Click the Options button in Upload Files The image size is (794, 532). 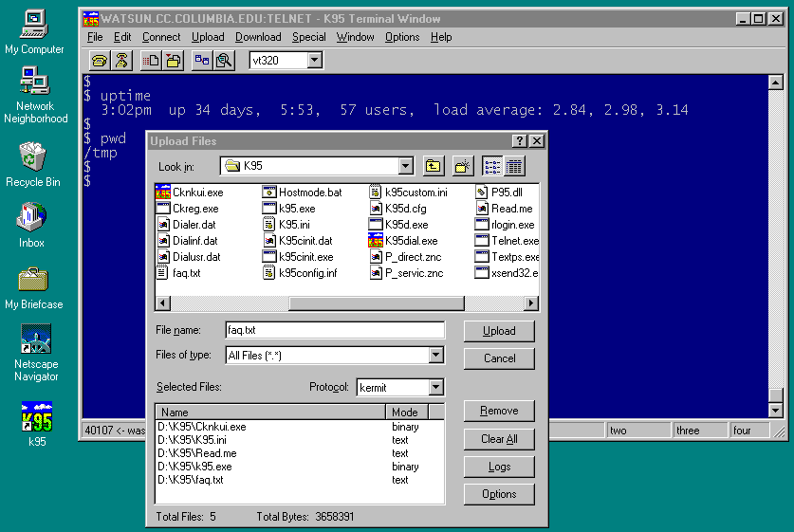coord(499,494)
